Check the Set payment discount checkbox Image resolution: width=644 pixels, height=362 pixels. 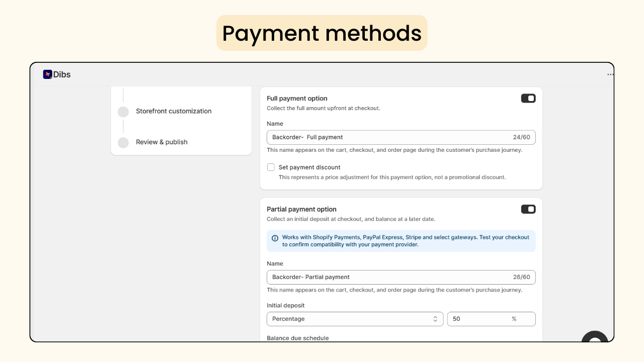point(271,167)
